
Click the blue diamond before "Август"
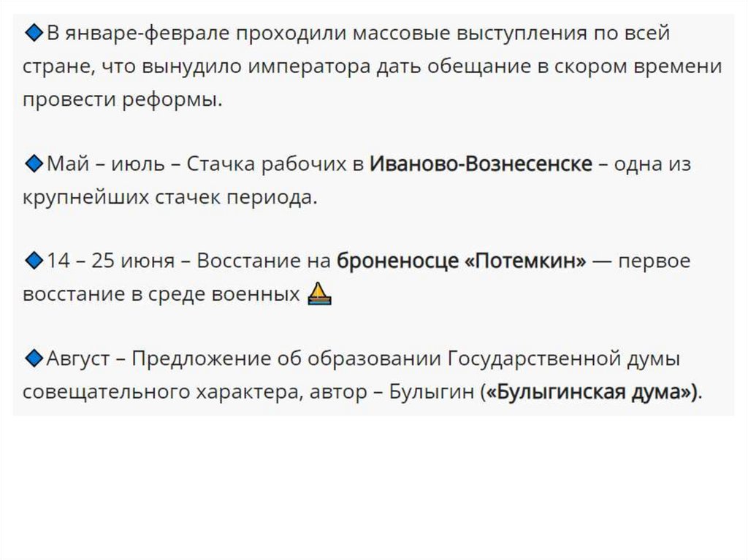click(34, 358)
